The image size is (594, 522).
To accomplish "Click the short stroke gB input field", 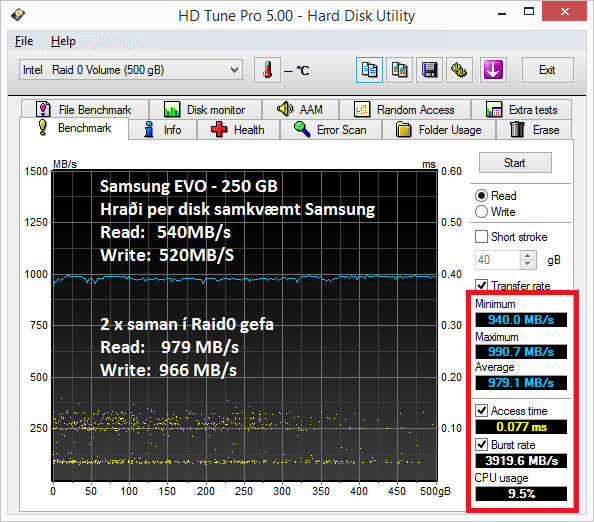I will 498,260.
